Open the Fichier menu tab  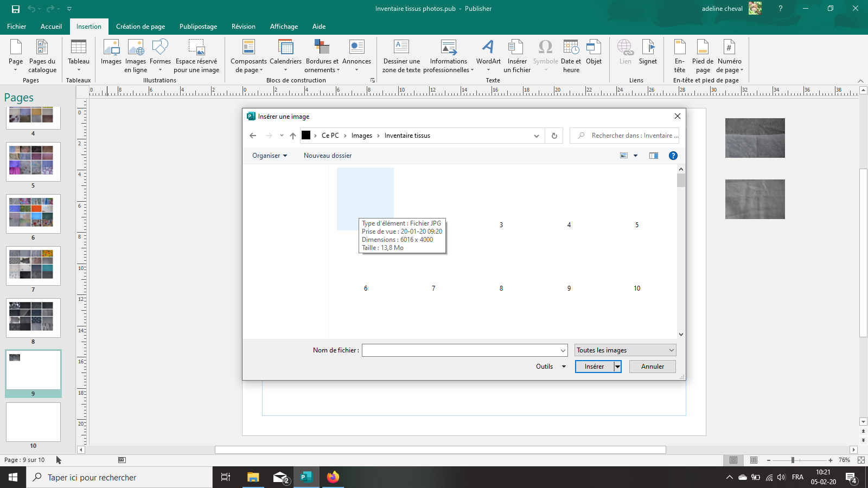click(x=16, y=27)
